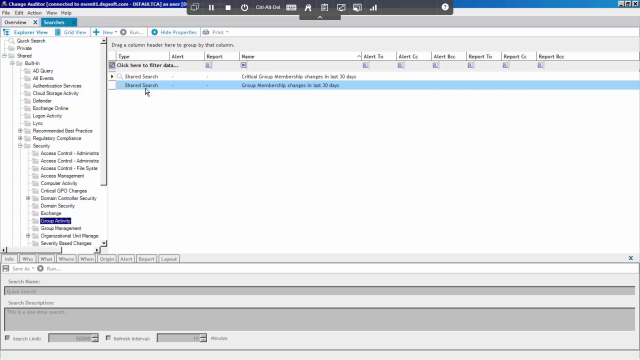Open the Alert properties tab
Viewport: 640px width, 360px height.
click(126, 259)
